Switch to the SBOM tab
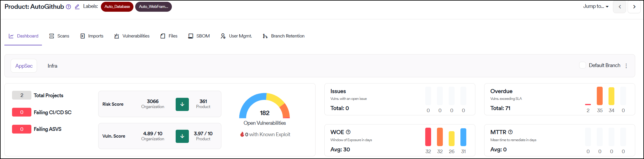The image size is (644, 159). tap(199, 36)
